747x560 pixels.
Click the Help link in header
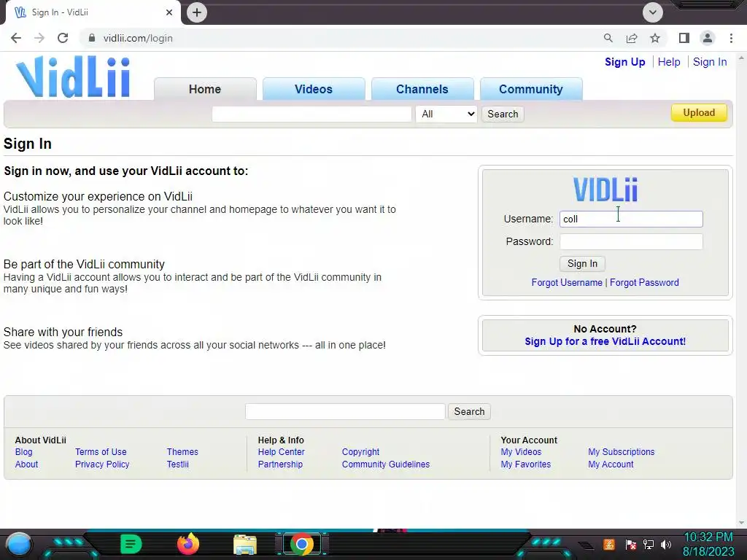coord(669,62)
